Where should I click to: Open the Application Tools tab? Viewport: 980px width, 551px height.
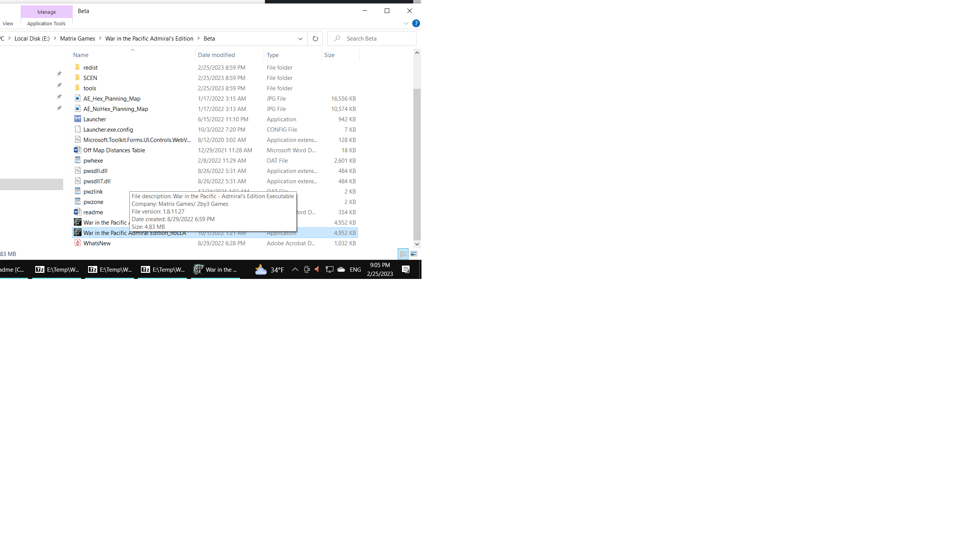click(46, 23)
